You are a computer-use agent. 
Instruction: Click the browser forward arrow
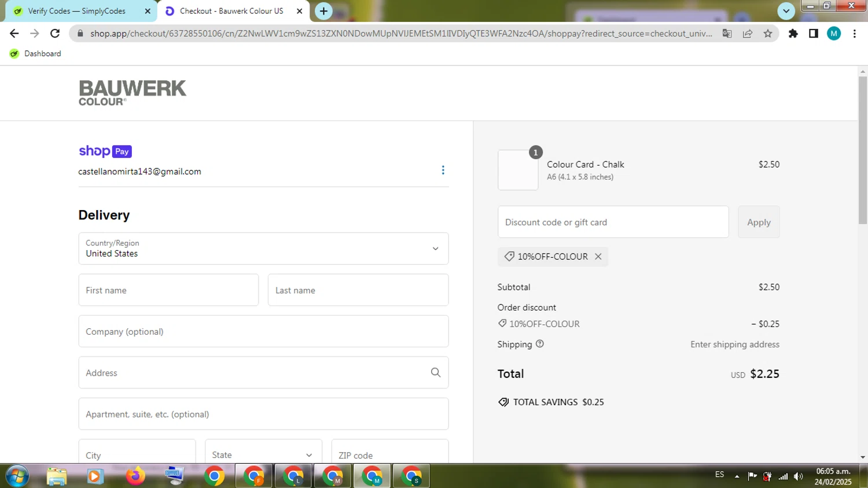35,34
